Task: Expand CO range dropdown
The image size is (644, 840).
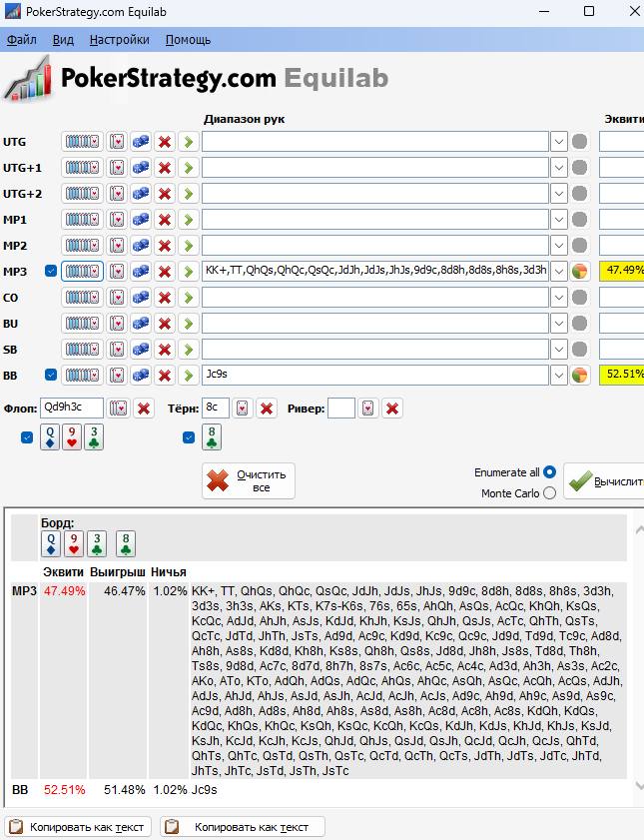Action: point(559,298)
